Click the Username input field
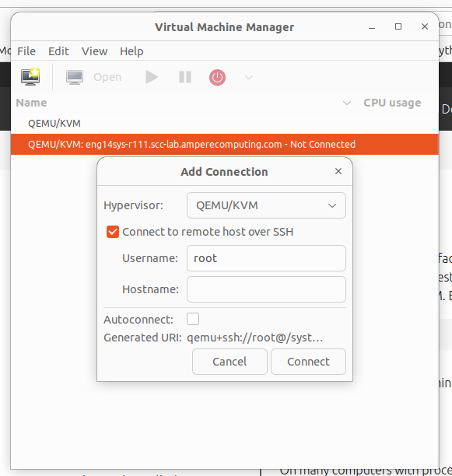This screenshot has height=476, width=452. [x=266, y=258]
